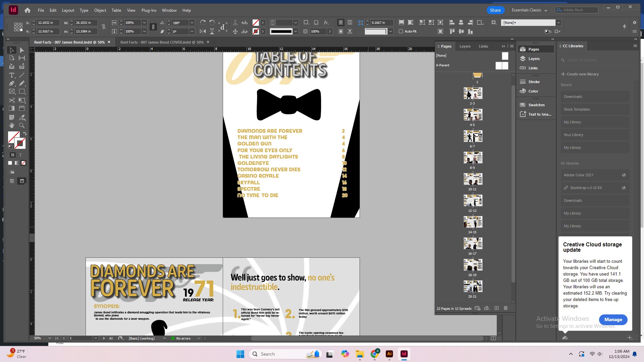Select the Scissors tool
The width and height of the screenshot is (644, 362).
(12, 100)
